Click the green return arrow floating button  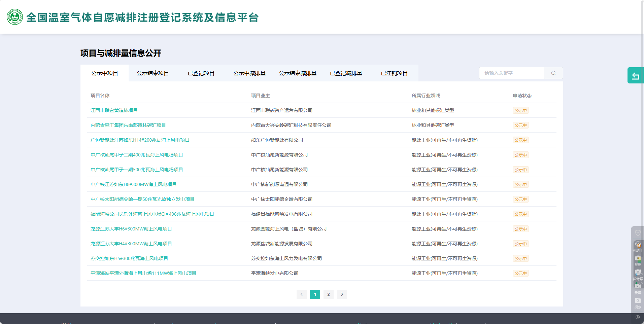click(635, 76)
